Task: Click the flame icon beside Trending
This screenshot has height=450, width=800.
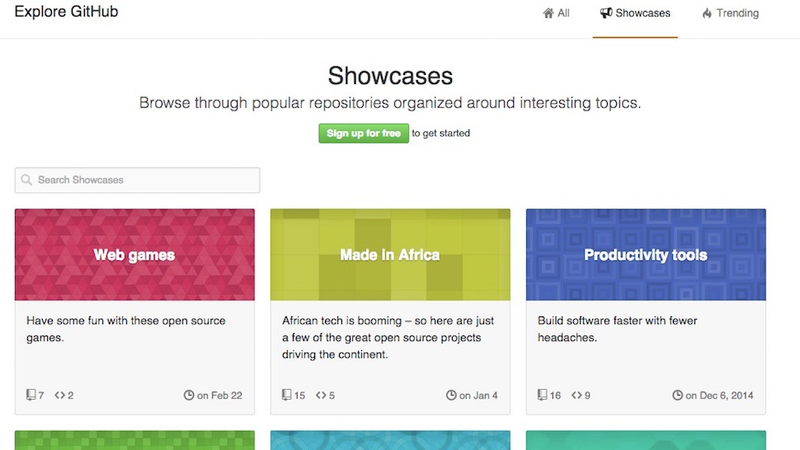Action: click(x=707, y=13)
